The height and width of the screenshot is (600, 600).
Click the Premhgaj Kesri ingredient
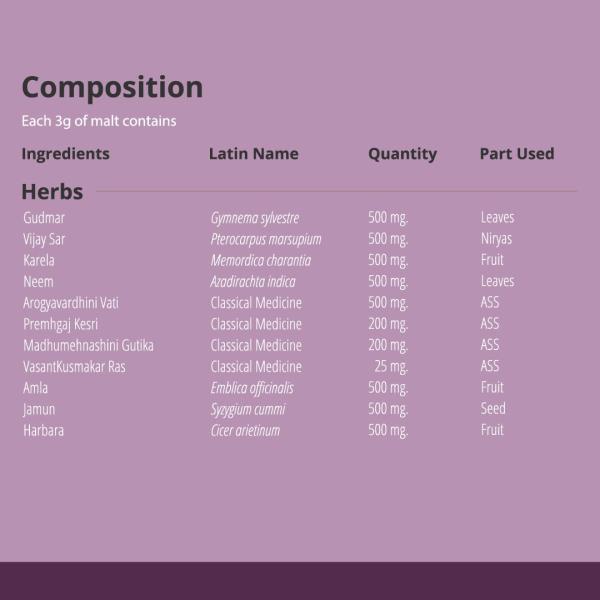point(60,324)
